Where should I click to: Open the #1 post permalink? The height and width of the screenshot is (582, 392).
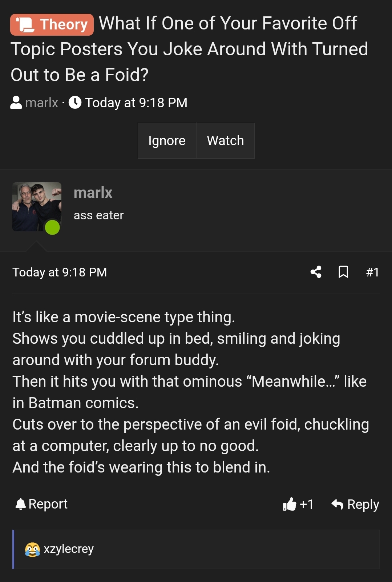pos(372,272)
